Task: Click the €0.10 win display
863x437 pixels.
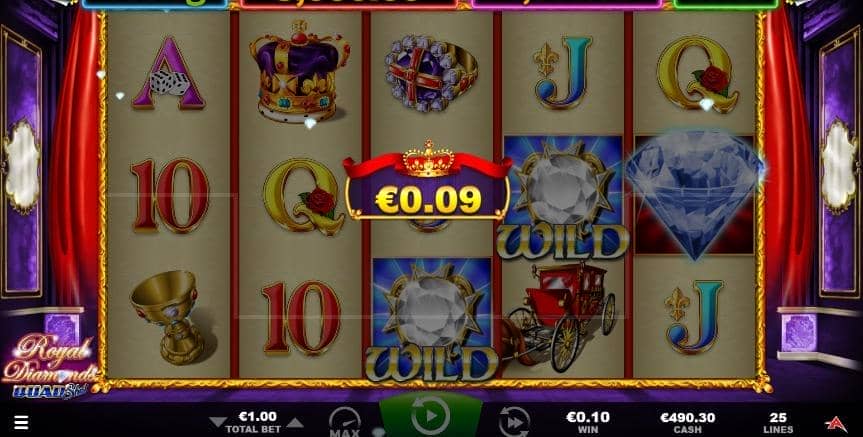Action: 588,423
